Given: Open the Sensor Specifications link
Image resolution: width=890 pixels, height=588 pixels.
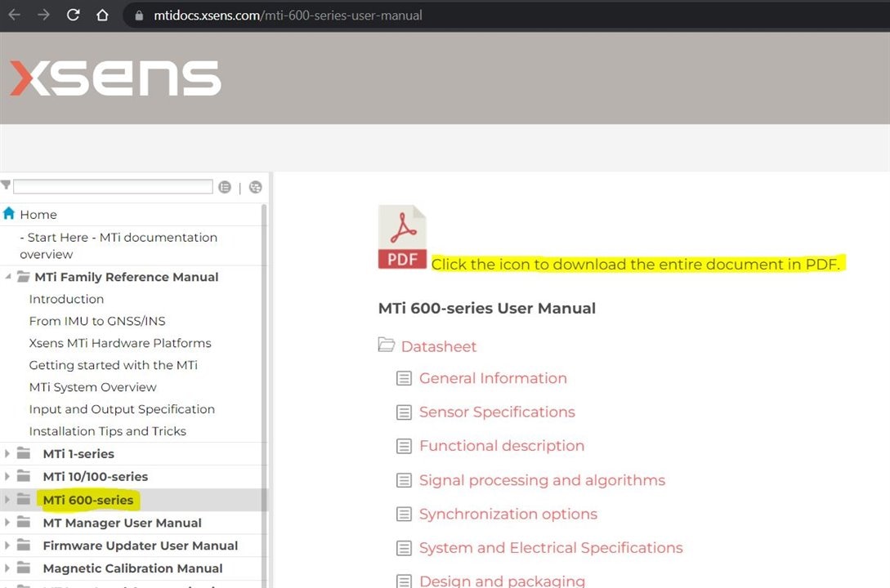Looking at the screenshot, I should (x=497, y=412).
